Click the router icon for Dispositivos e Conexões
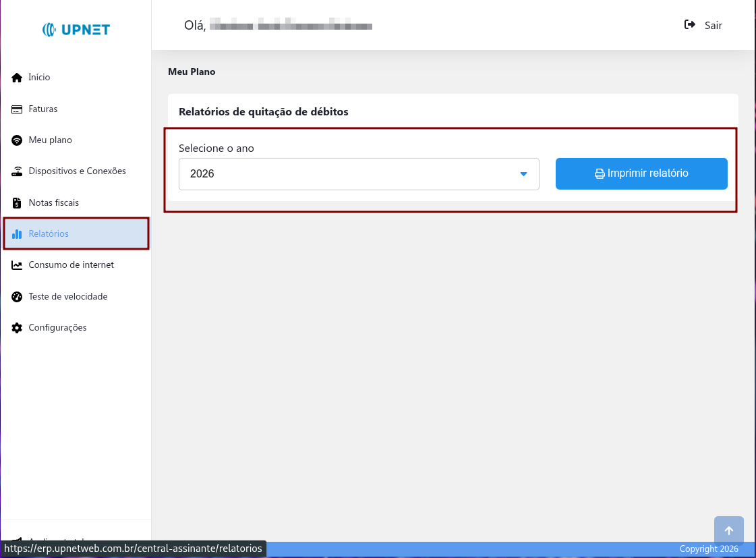This screenshot has height=558, width=756. click(x=17, y=171)
